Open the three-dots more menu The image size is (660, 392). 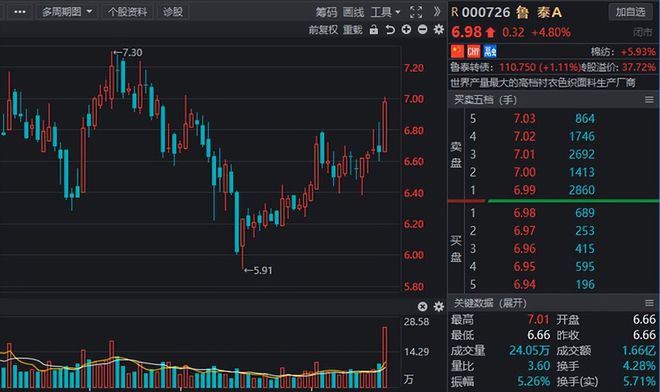(x=19, y=12)
